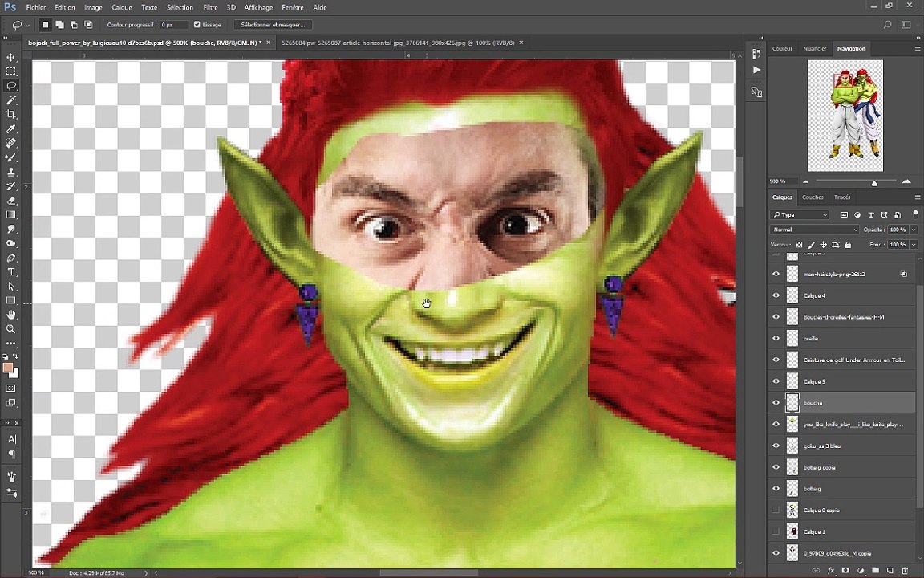Select the History Brush tool
Screen dimensions: 924x578
tap(11, 186)
